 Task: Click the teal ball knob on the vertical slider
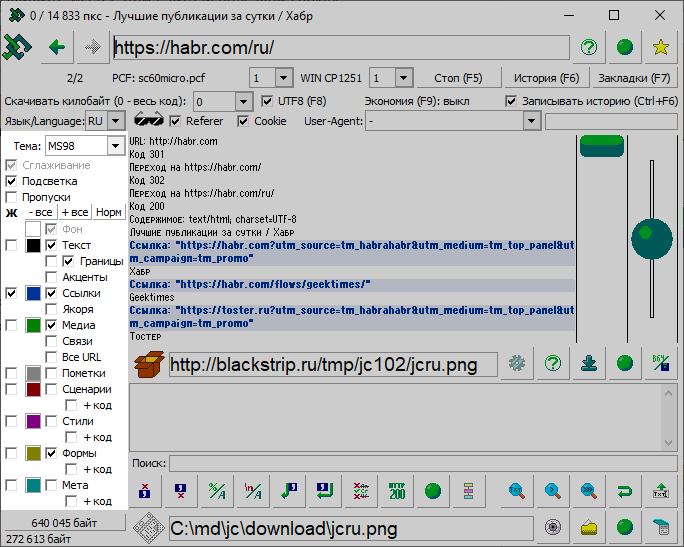[652, 239]
